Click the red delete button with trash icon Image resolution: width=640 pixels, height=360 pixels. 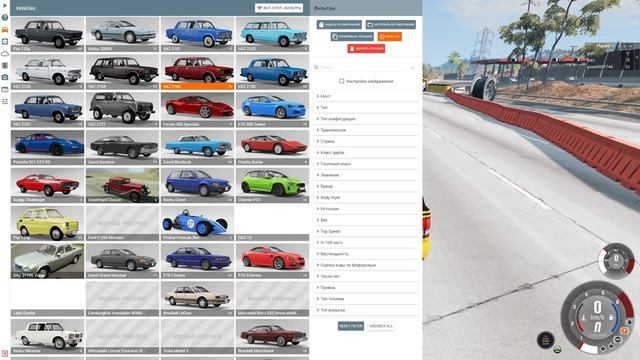366,49
